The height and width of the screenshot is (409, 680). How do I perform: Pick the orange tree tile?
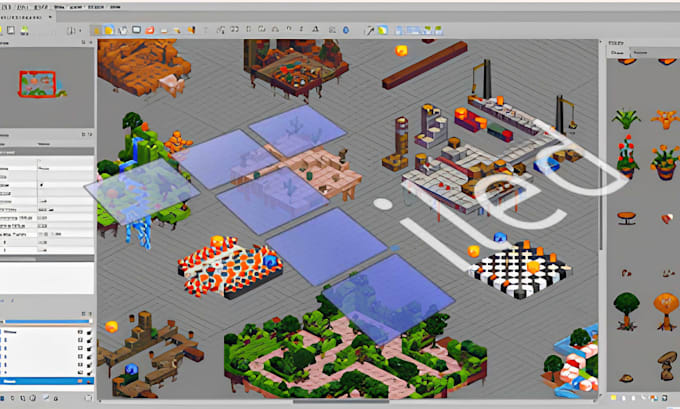[666, 311]
